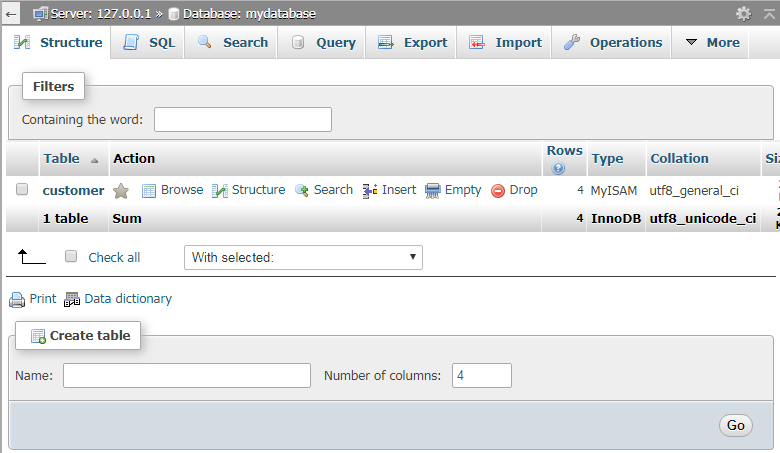Click the Number of columns field
Screen dimensions: 780x453
(x=482, y=375)
